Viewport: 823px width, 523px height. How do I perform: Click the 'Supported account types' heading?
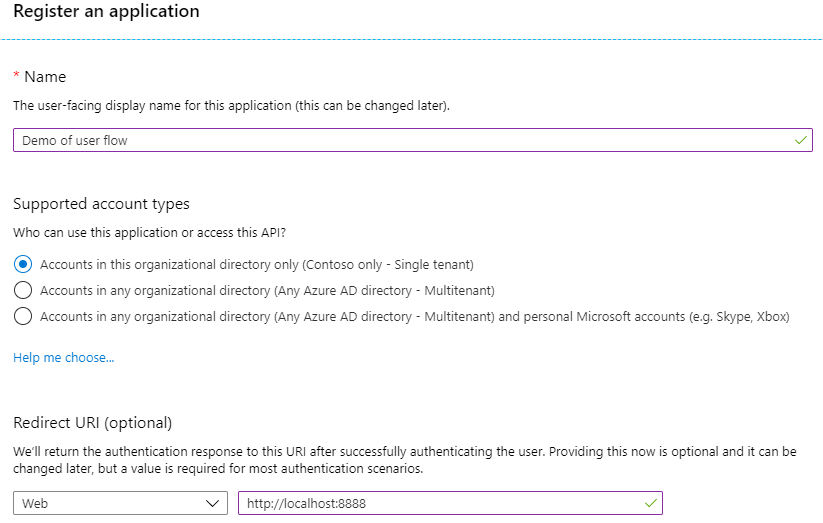101,204
